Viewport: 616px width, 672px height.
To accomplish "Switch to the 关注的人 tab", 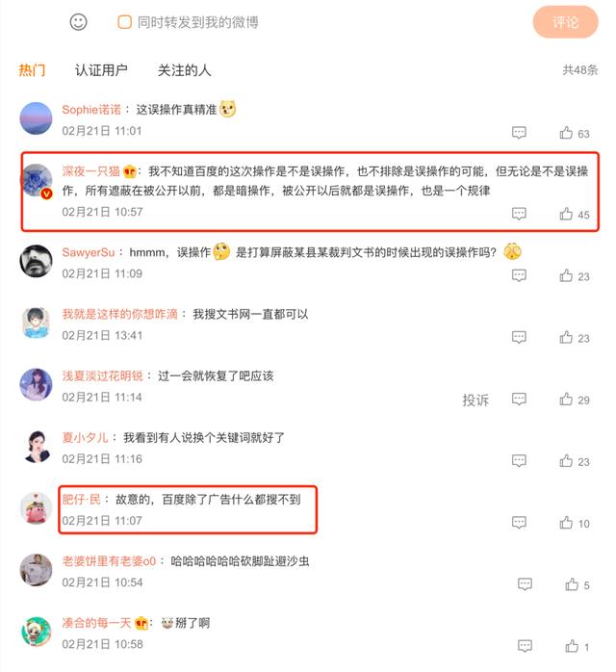I will coord(184,70).
